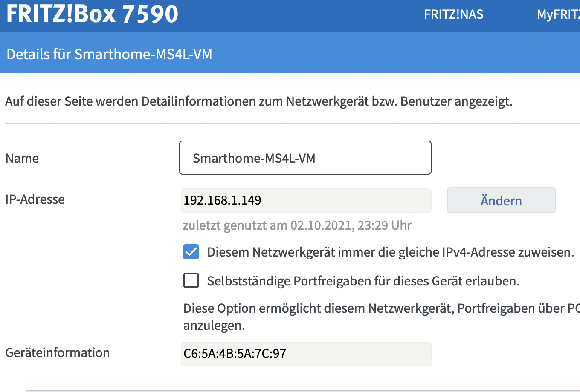The image size is (580, 392).
Task: Open the FRITZ!NAS menu item
Action: (x=454, y=14)
